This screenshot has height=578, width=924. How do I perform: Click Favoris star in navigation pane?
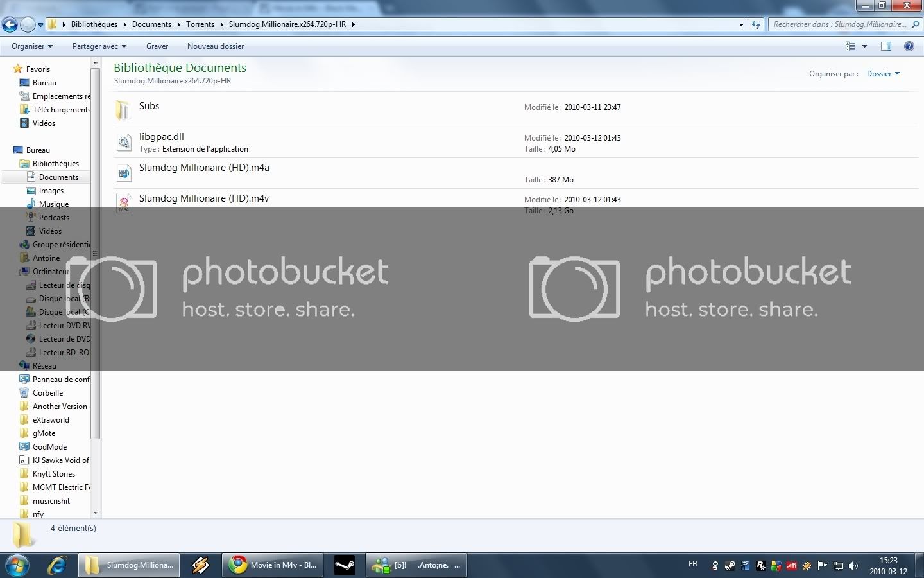click(18, 69)
